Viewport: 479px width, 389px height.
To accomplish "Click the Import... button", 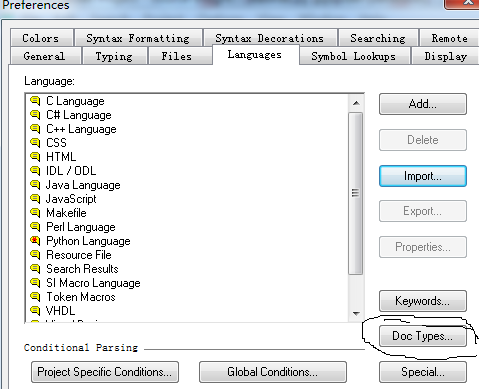I will 423,176.
